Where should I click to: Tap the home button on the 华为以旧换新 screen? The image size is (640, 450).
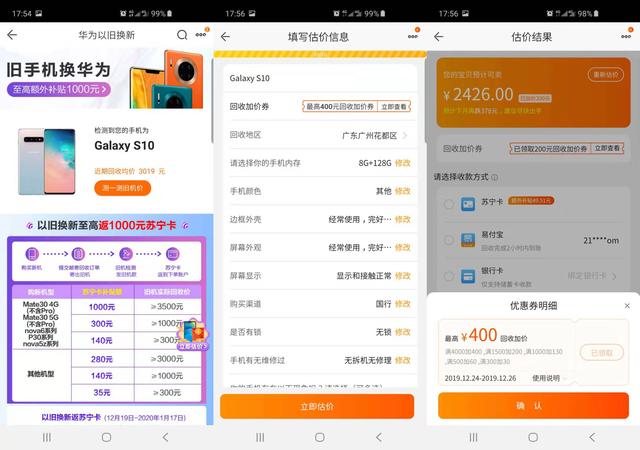(x=106, y=437)
